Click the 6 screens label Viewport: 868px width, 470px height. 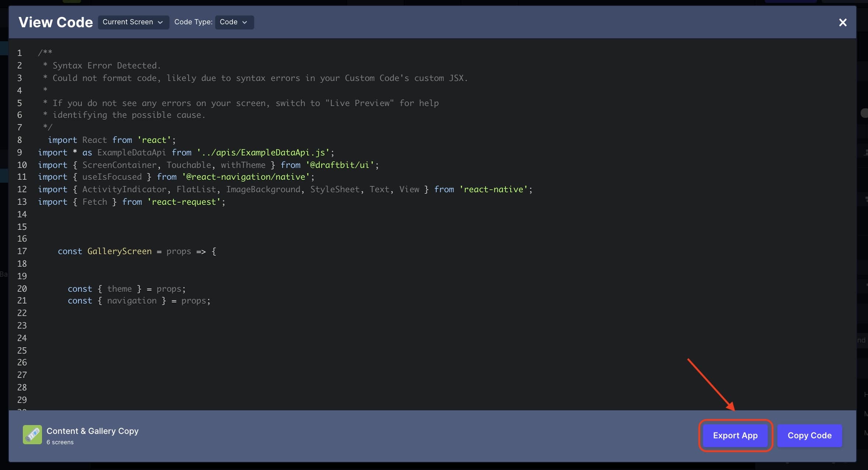click(x=60, y=442)
